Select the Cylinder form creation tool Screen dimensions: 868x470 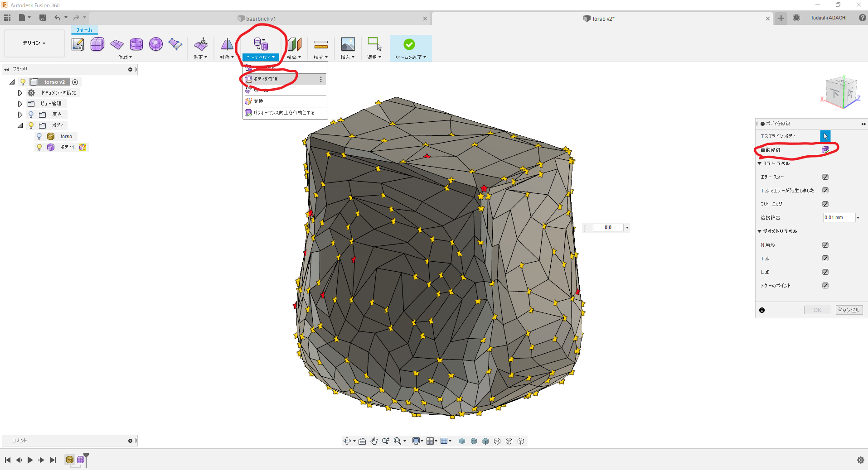(x=136, y=44)
